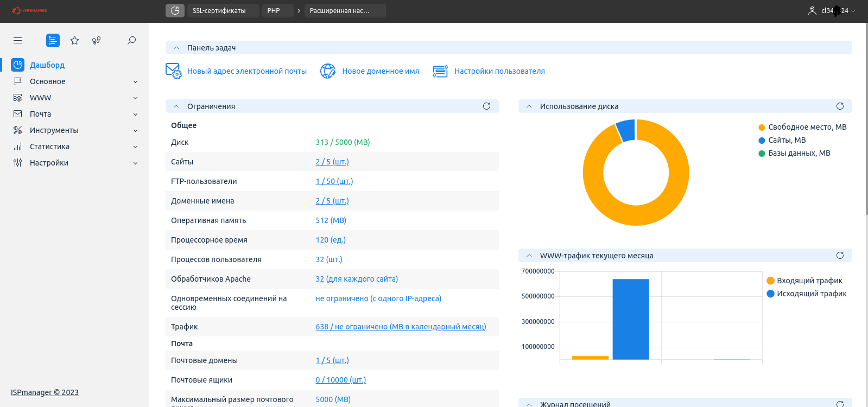Open Почтовые домены 1 / 5 link
This screenshot has width=868, height=407.
click(x=332, y=360)
